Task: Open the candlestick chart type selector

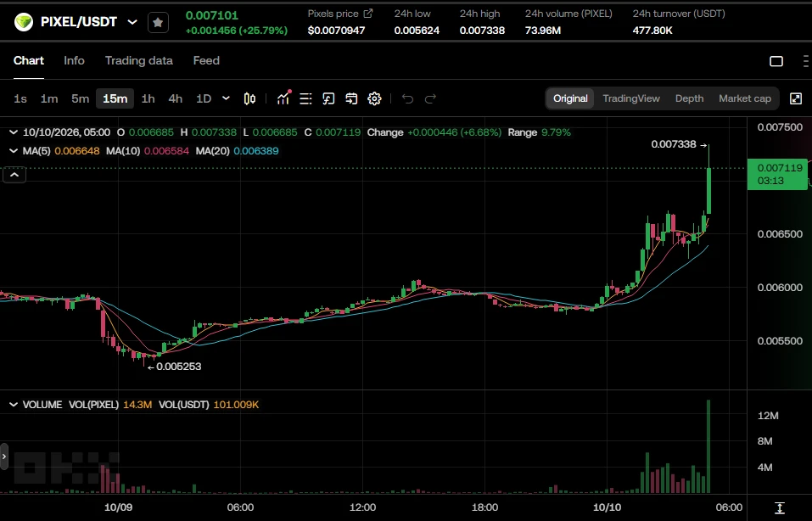Action: click(249, 98)
